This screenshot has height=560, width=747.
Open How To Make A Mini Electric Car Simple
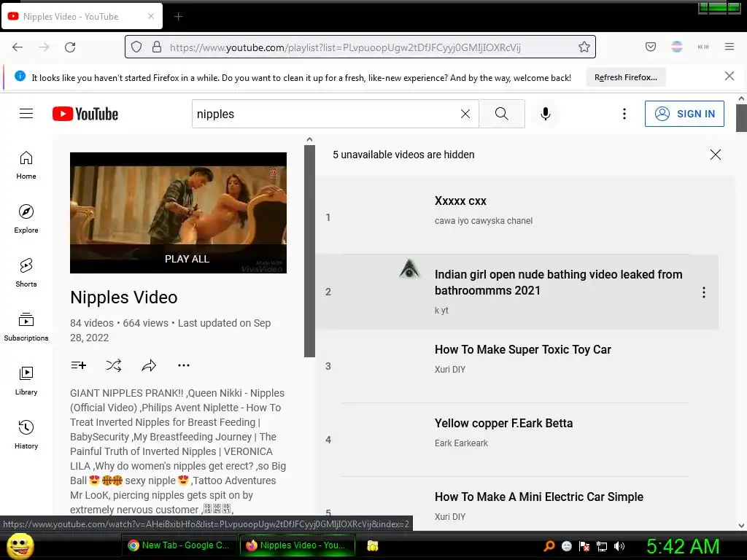coord(539,497)
